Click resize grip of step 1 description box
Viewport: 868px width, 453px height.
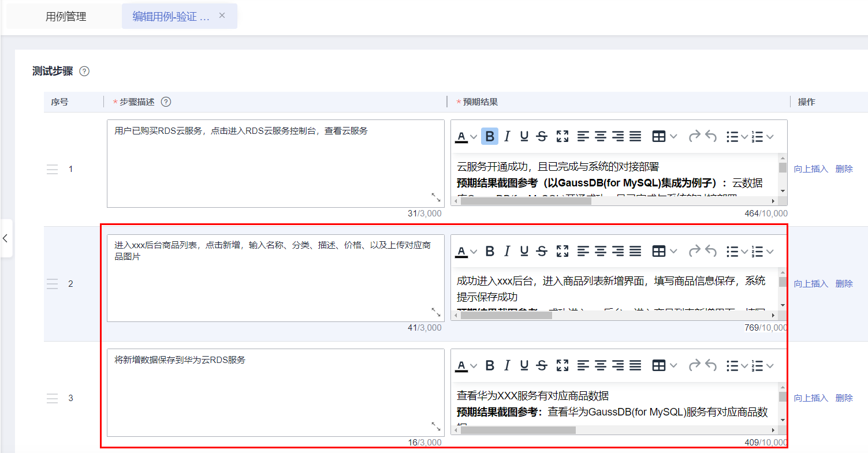coord(436,198)
